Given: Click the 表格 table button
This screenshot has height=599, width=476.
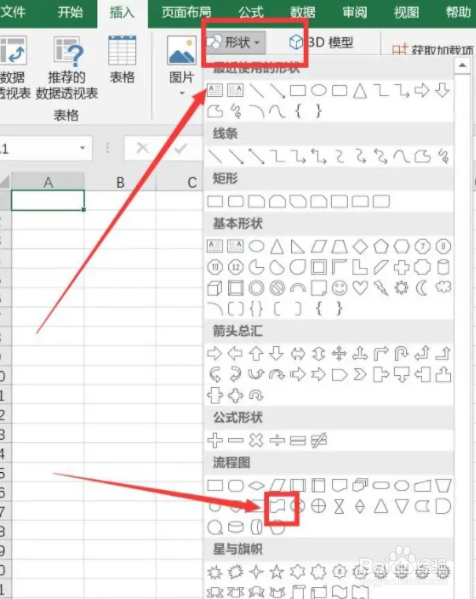Looking at the screenshot, I should [x=122, y=60].
